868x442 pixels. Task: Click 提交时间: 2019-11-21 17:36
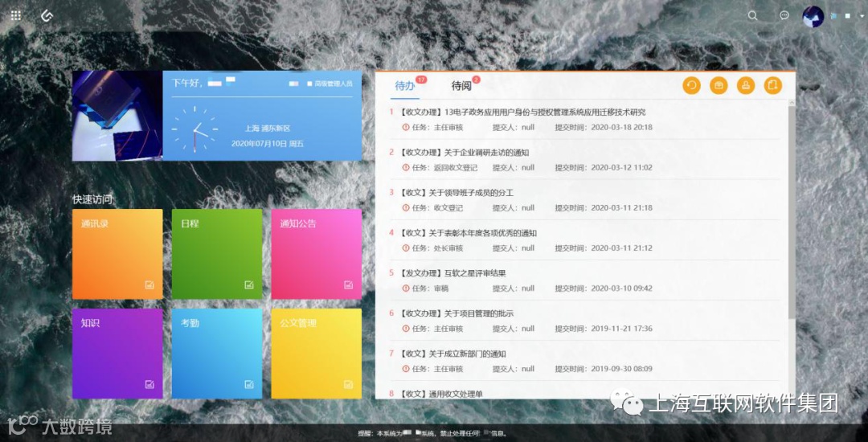(x=604, y=329)
